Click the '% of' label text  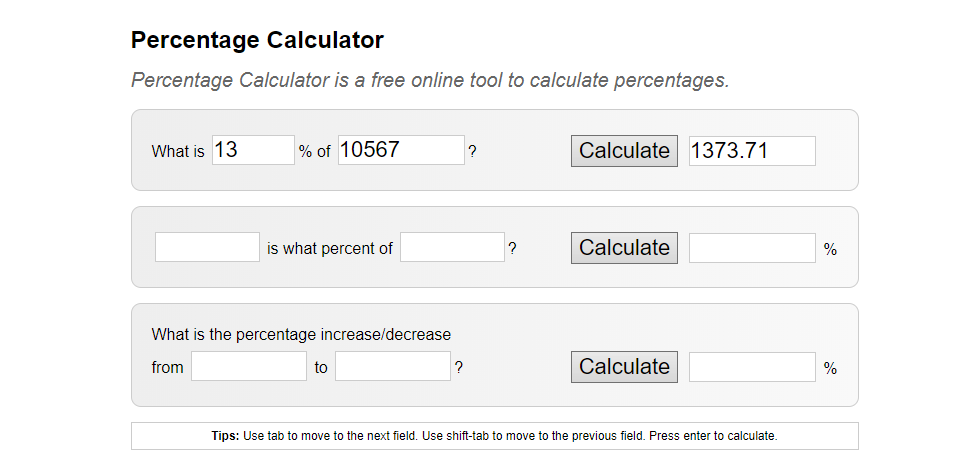click(315, 152)
